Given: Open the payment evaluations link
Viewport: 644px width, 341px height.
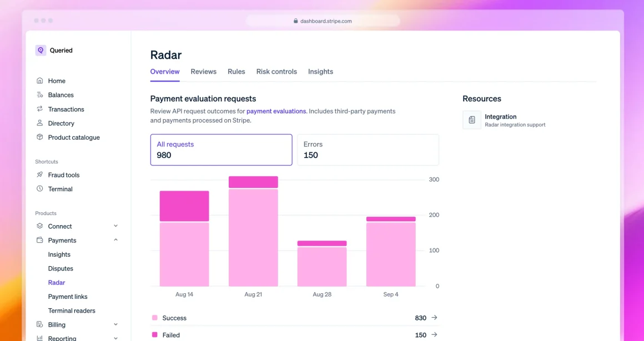Looking at the screenshot, I should (x=276, y=111).
